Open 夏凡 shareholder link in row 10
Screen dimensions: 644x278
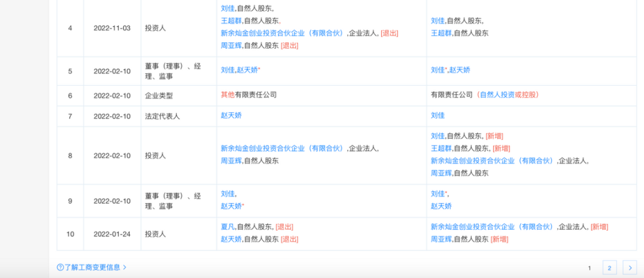click(228, 227)
